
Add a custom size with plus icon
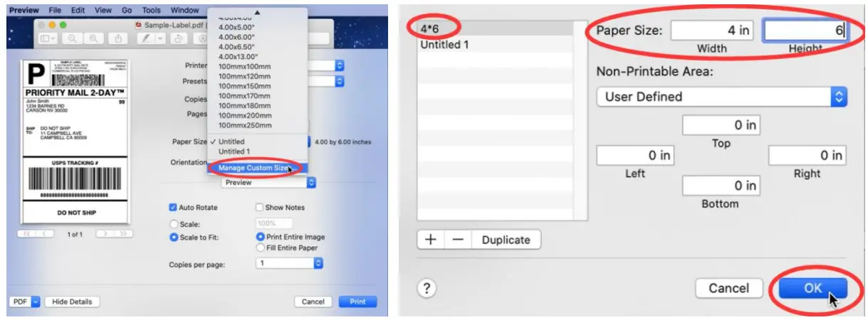point(431,240)
